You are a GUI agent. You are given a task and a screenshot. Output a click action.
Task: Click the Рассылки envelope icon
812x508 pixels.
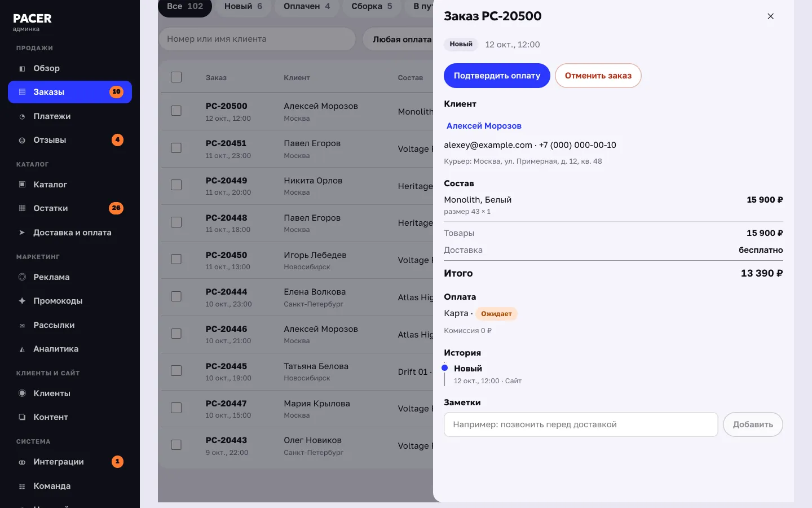tap(22, 326)
